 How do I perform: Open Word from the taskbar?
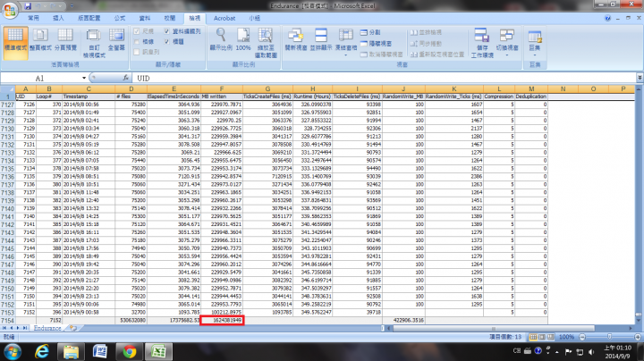100,351
